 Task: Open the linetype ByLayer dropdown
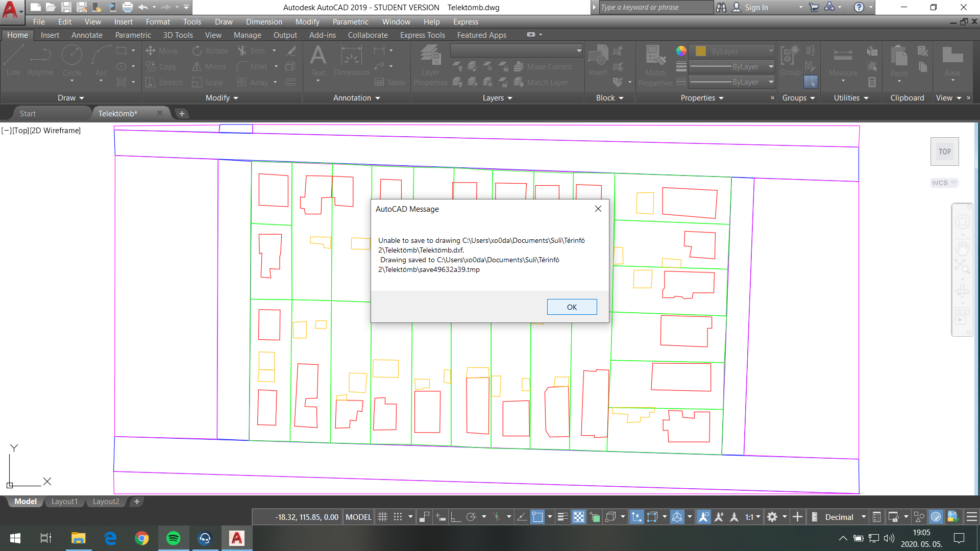(x=732, y=82)
